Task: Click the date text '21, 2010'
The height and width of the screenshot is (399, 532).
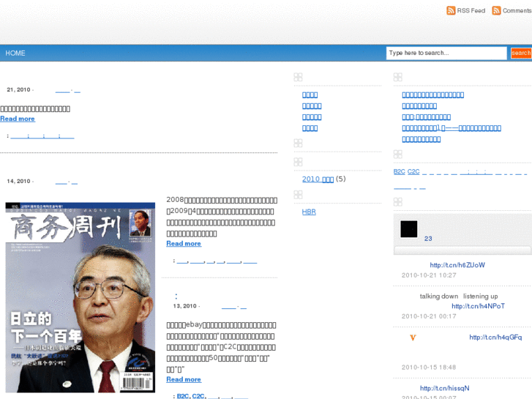Action: pos(19,89)
